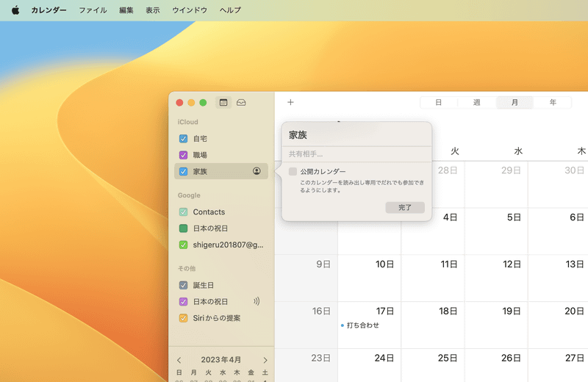Select the 26日 date cell
The image size is (588, 382).
coord(496,366)
